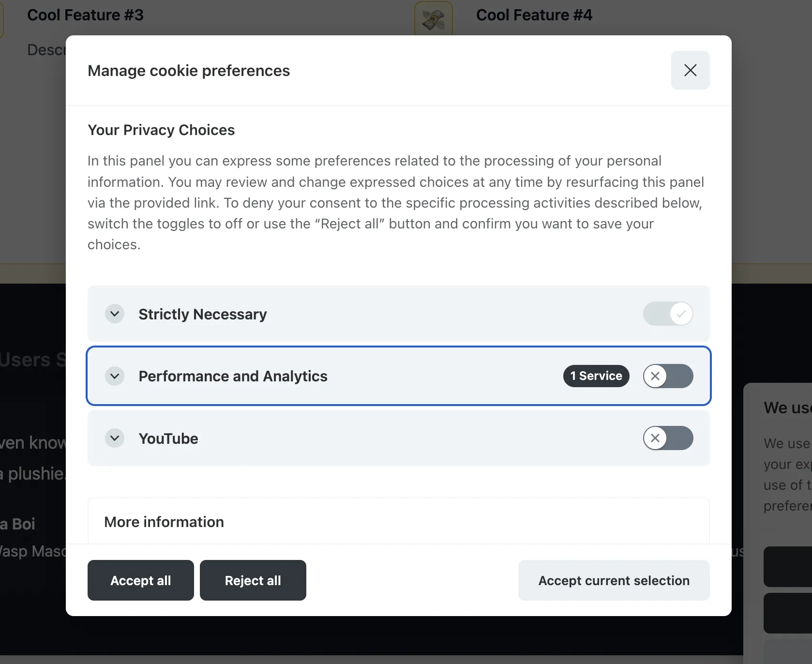Expand the More information section
The height and width of the screenshot is (664, 812).
click(x=164, y=522)
